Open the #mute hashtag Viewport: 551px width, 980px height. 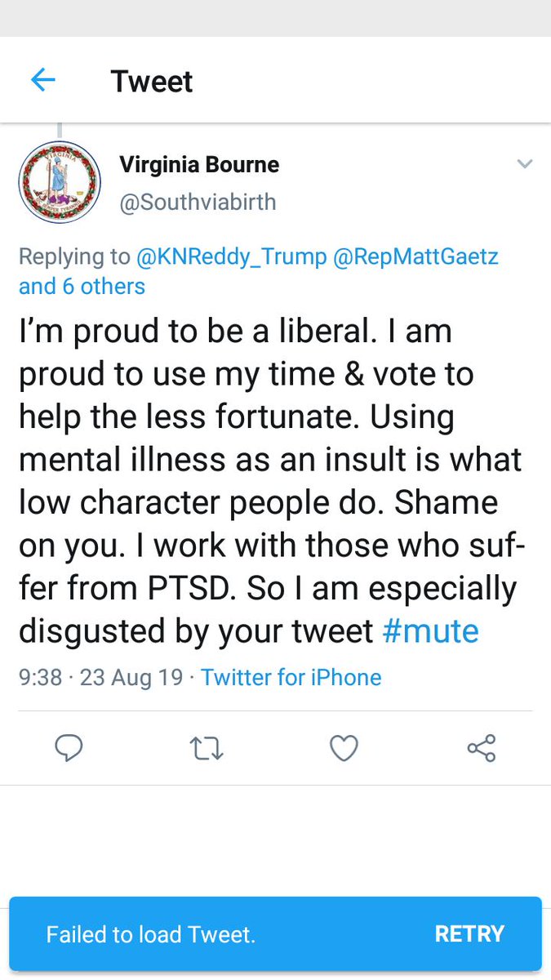pyautogui.click(x=430, y=631)
